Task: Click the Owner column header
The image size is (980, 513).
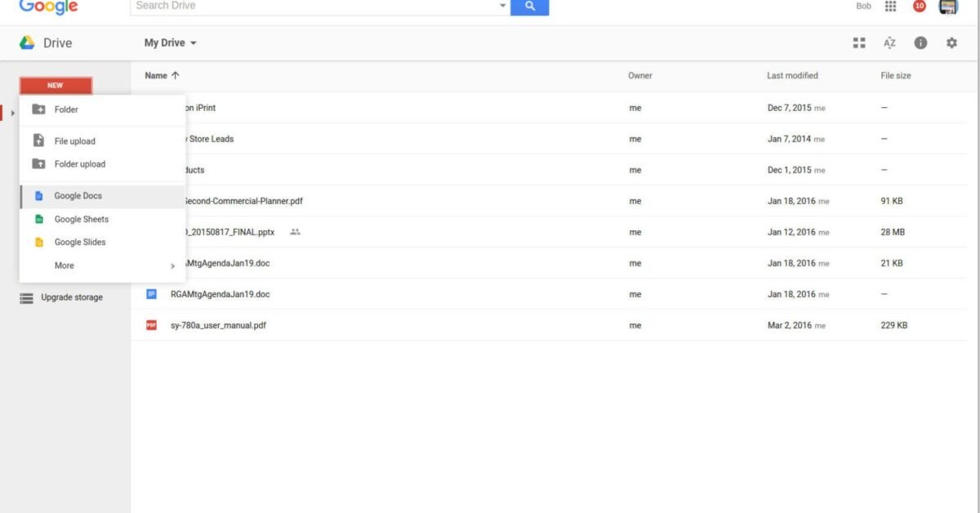Action: 640,75
